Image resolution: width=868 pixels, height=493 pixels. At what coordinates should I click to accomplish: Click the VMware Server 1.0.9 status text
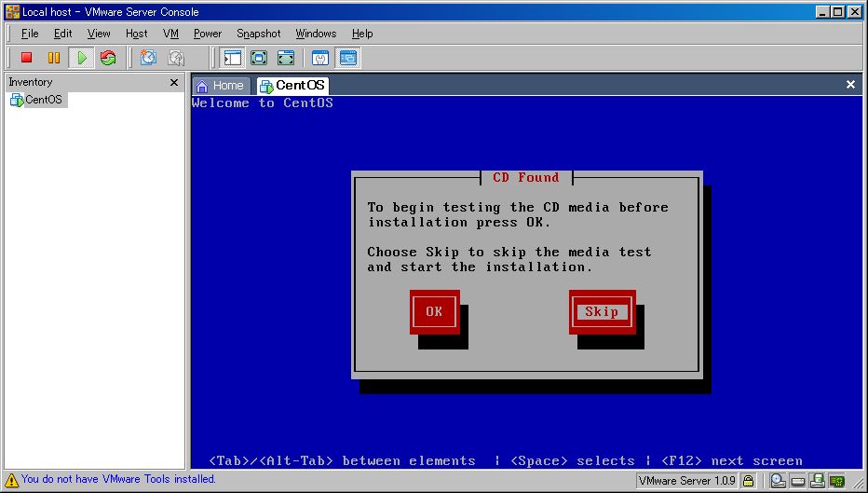(x=687, y=480)
